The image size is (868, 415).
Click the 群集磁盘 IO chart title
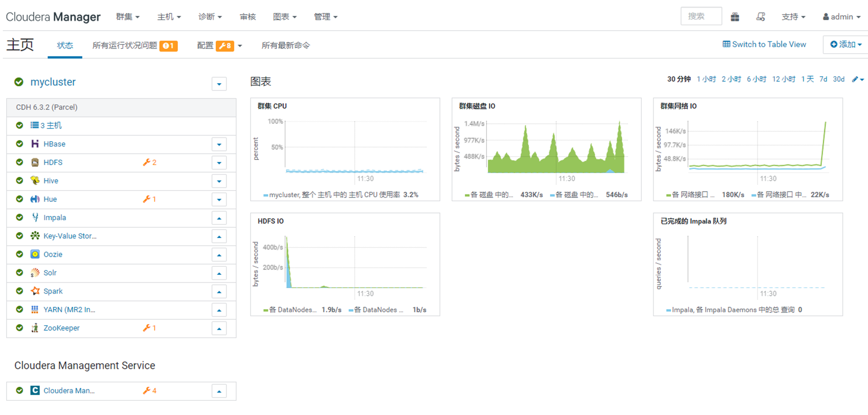coord(477,106)
